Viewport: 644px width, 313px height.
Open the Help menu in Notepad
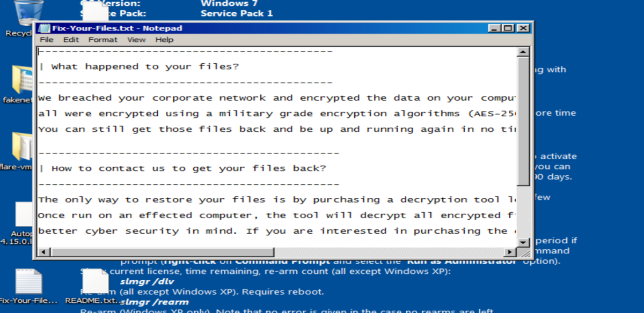164,40
